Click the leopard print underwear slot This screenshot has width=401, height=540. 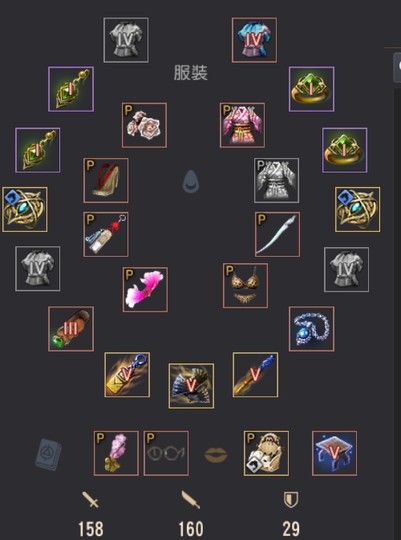[x=245, y=285]
